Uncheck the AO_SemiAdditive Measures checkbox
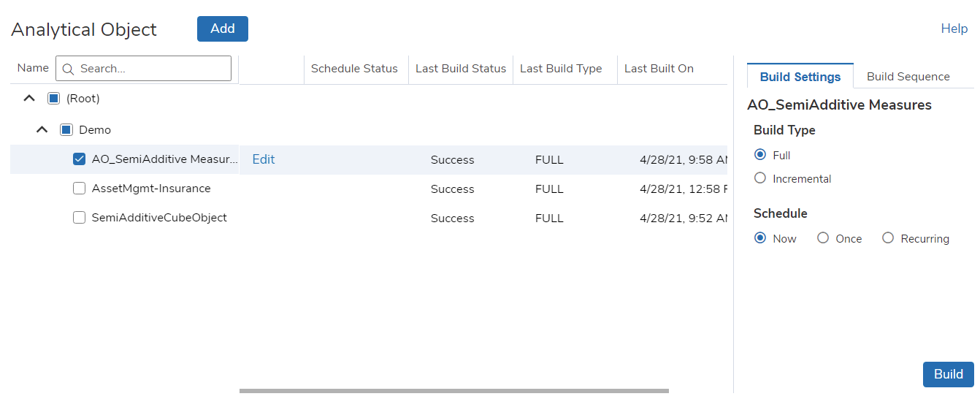Image resolution: width=980 pixels, height=399 pixels. (x=80, y=159)
